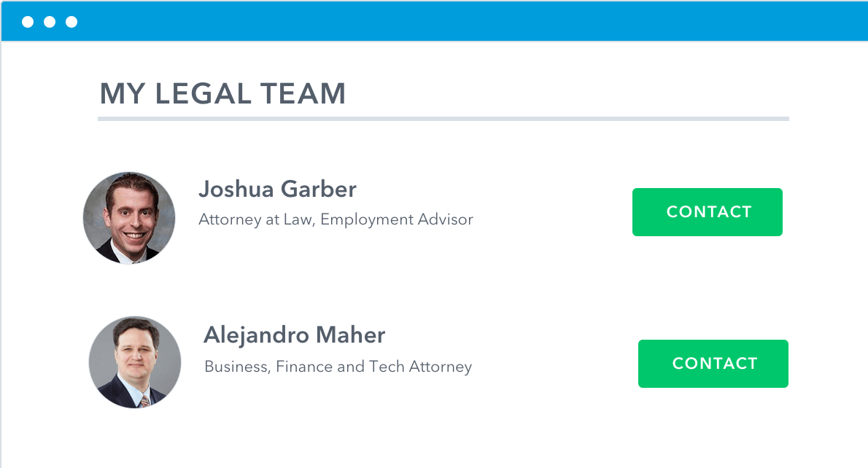Click the middle white dot in title bar
Viewport: 868px width, 468px height.
click(50, 22)
